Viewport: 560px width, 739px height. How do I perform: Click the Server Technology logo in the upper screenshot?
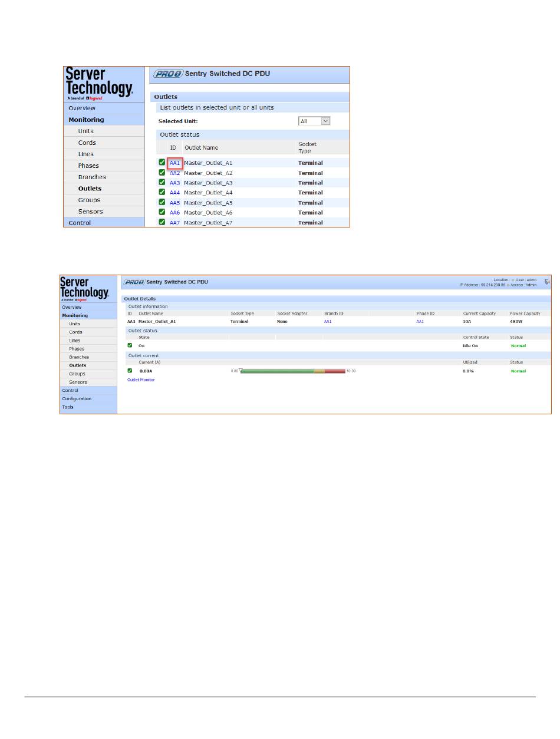click(100, 83)
